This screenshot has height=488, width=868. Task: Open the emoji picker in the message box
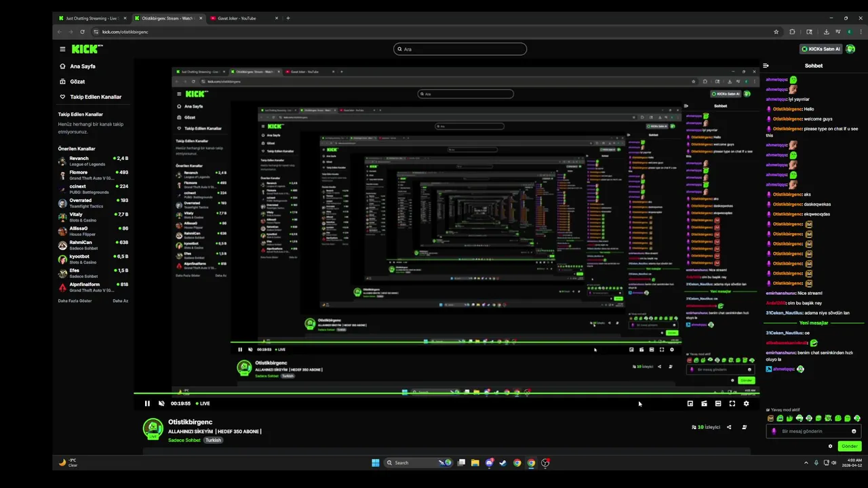coord(854,431)
